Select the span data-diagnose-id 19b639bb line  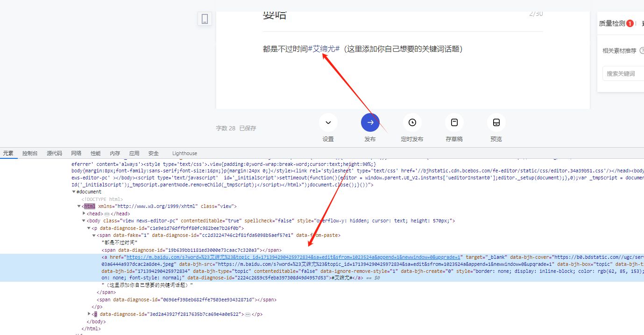coord(191,250)
